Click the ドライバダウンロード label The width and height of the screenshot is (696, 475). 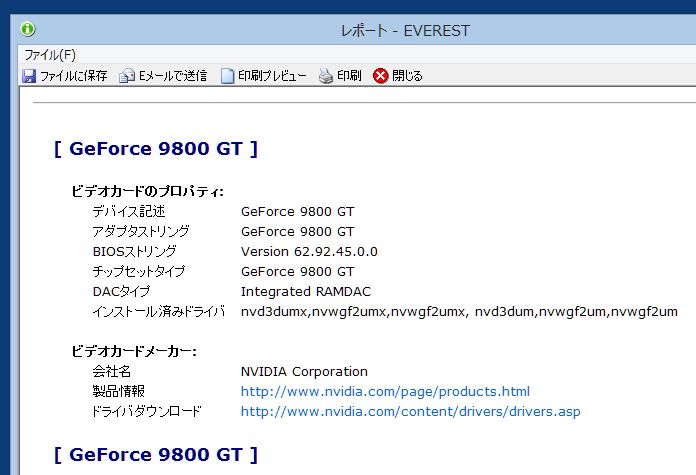pyautogui.click(x=146, y=412)
